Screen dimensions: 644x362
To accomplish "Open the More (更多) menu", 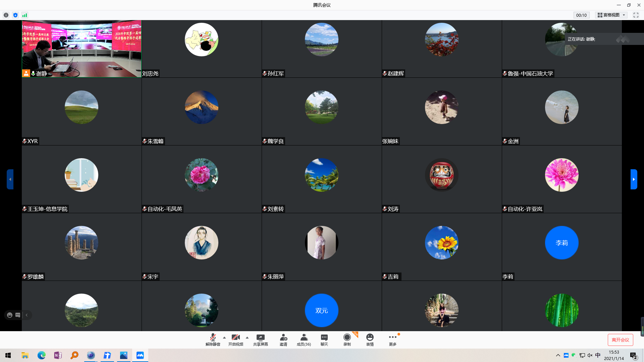I will [392, 340].
